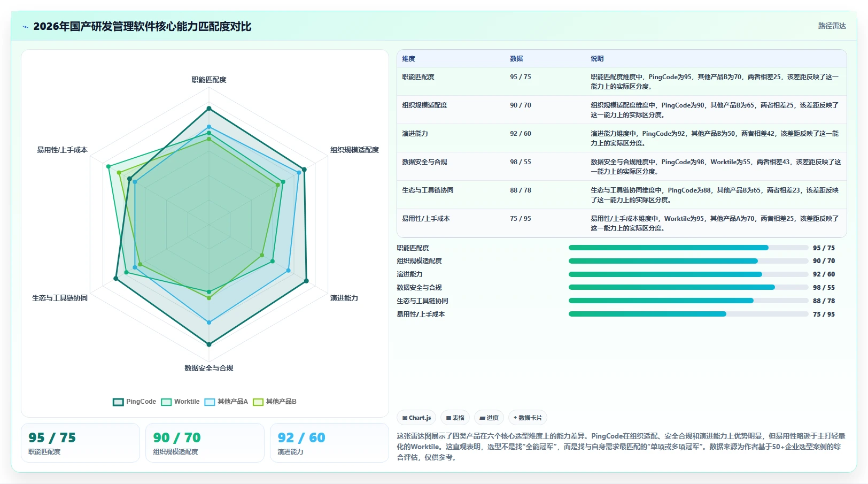The image size is (868, 484).
Task: Select the 说明 column header
Action: (x=597, y=59)
